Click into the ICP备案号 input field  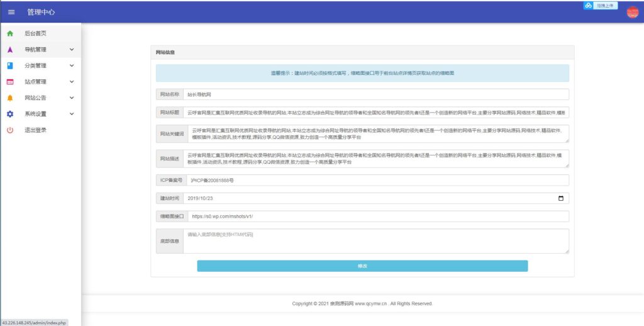click(x=378, y=180)
